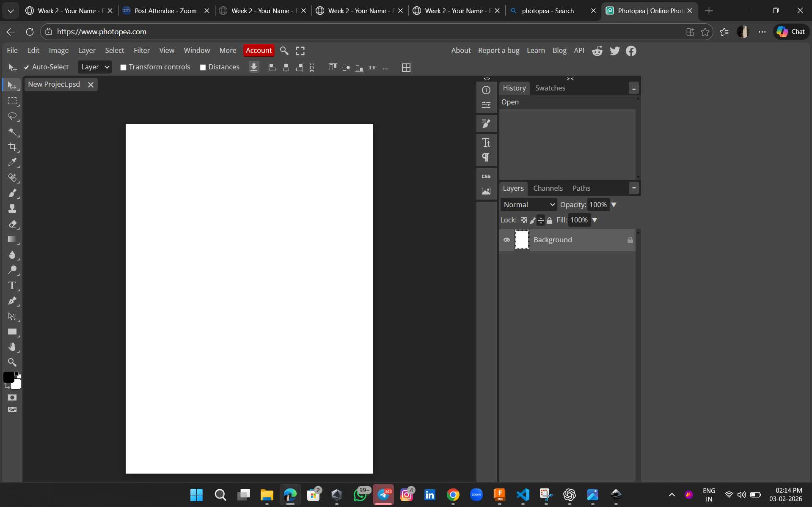This screenshot has width=812, height=507.
Task: Select the Magic Wand tool
Action: click(12, 132)
